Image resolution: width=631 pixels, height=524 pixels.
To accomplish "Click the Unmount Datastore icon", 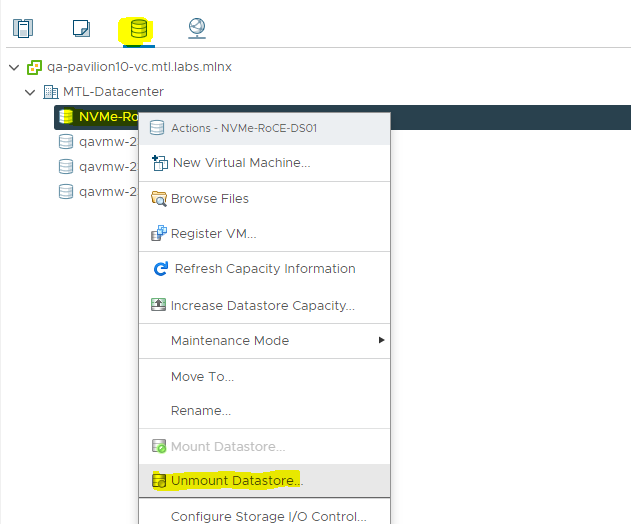I will [x=159, y=481].
